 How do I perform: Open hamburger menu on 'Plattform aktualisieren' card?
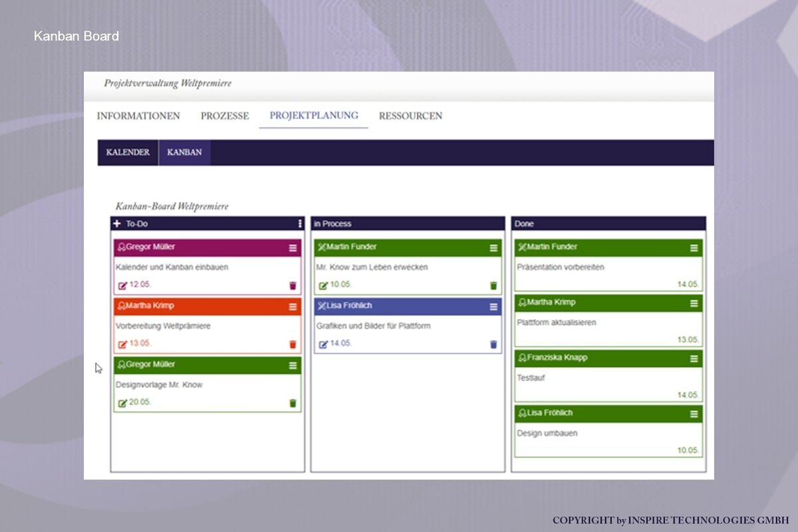(694, 303)
